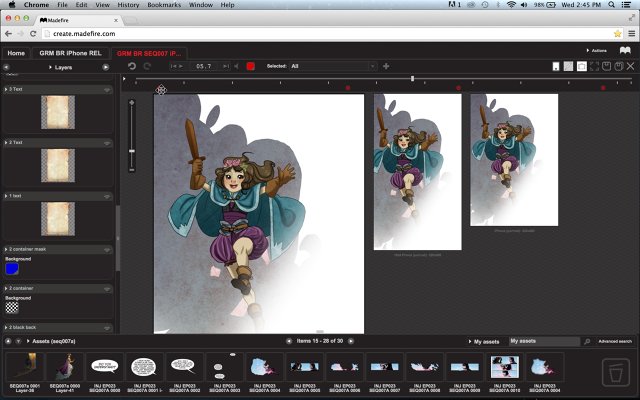Go to next assets page

[x=351, y=341]
